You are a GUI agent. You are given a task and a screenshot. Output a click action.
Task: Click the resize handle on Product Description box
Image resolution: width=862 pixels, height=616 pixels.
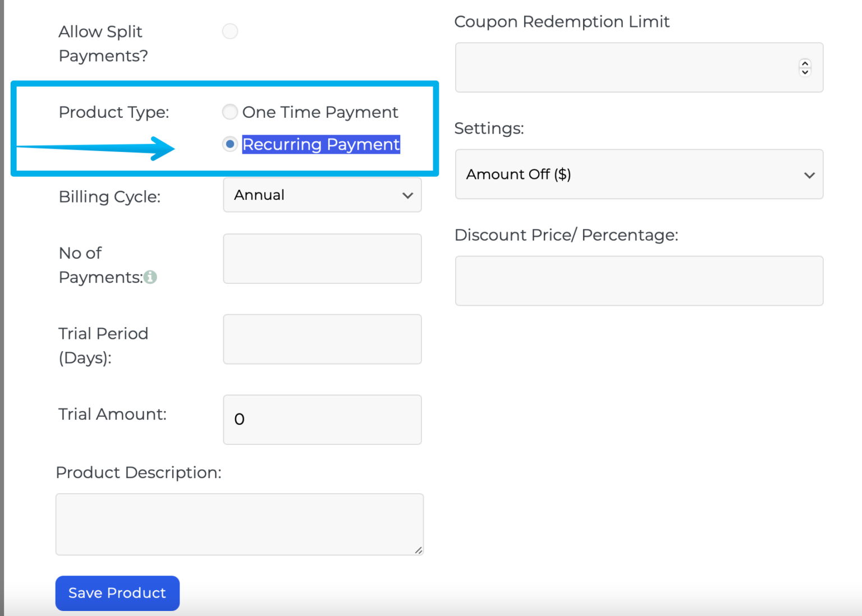(419, 550)
